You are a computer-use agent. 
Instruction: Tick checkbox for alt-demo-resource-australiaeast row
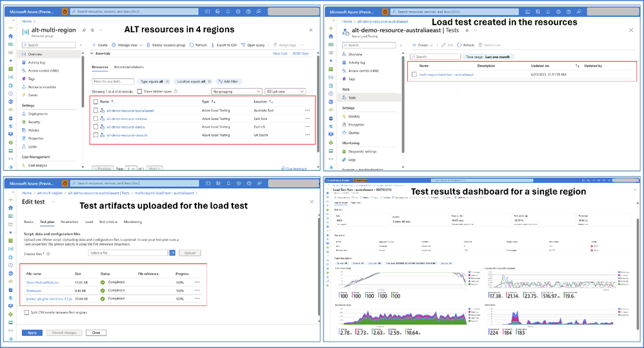tap(96, 110)
